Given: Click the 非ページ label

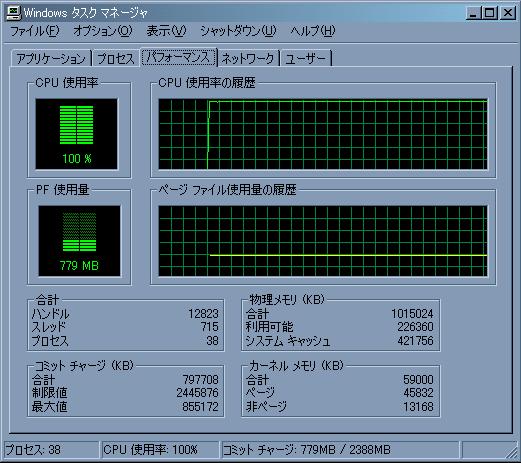Looking at the screenshot, I should [266, 407].
